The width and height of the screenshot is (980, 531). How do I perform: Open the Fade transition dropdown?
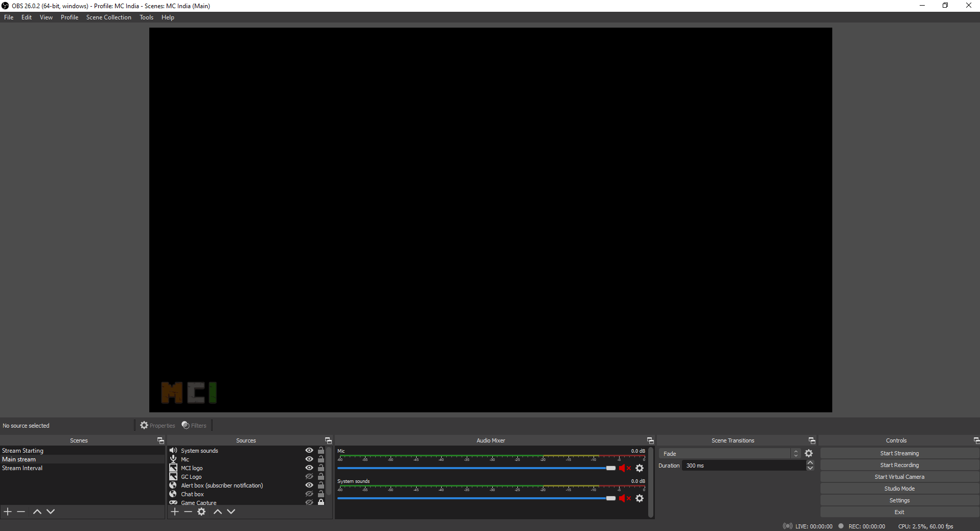click(730, 454)
